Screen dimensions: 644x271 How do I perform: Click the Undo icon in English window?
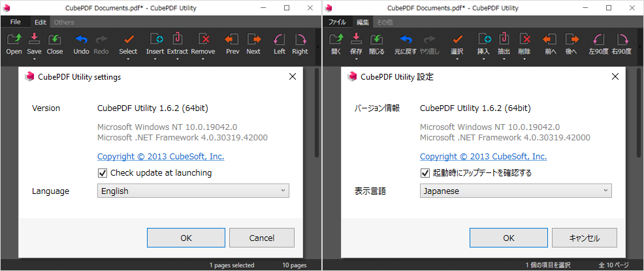pos(81,39)
